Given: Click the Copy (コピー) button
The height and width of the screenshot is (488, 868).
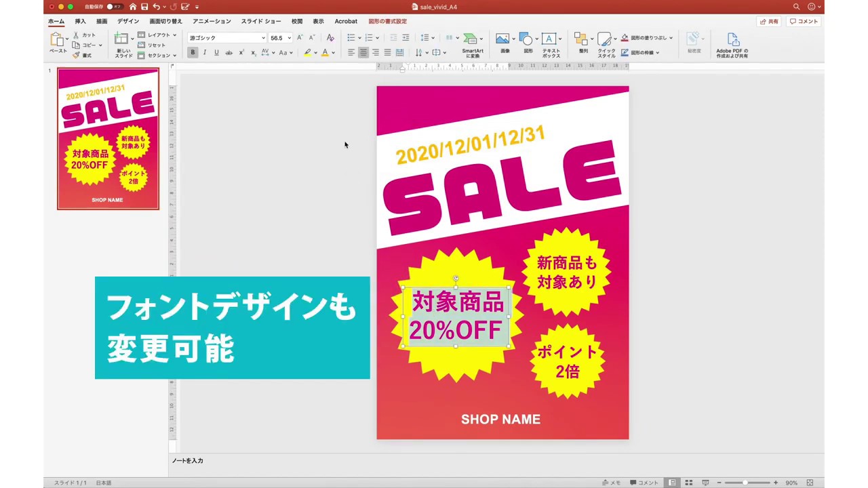Looking at the screenshot, I should 85,45.
